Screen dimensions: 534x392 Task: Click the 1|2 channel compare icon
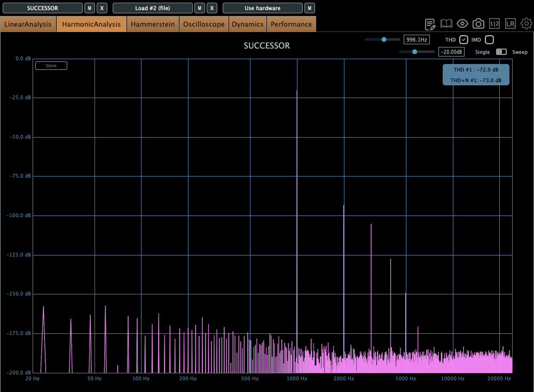point(494,24)
